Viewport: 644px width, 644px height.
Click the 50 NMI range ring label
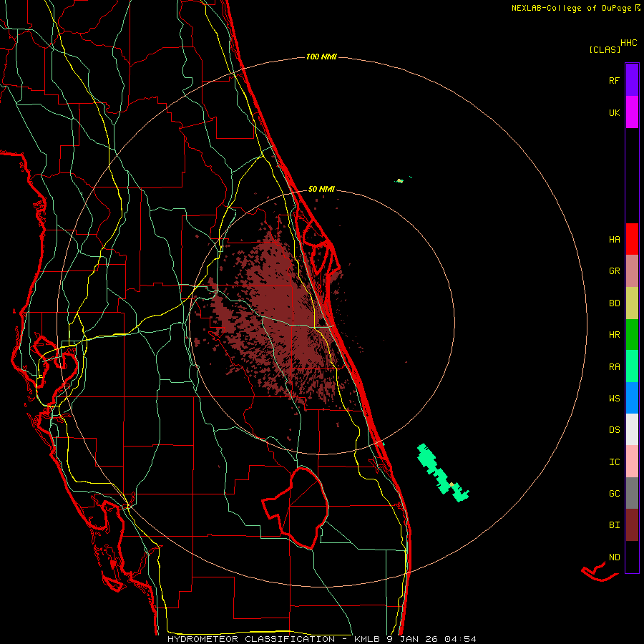pyautogui.click(x=321, y=190)
